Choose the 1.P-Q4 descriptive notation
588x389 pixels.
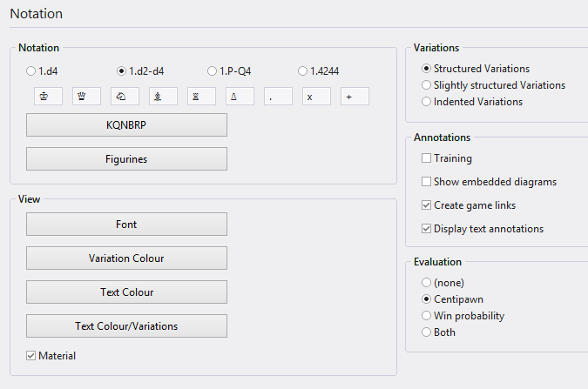click(213, 70)
